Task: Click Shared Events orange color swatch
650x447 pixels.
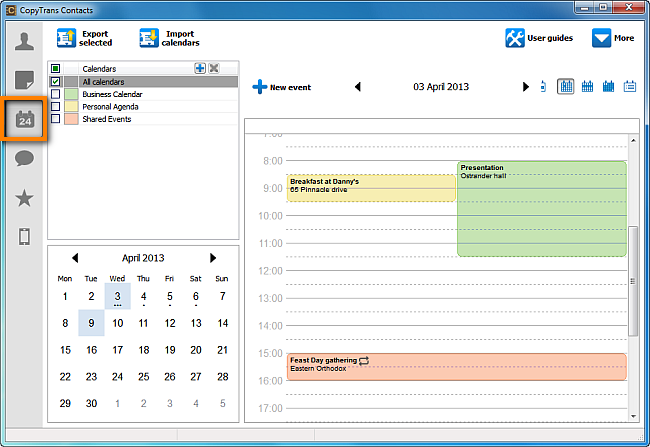Action: pyautogui.click(x=71, y=119)
